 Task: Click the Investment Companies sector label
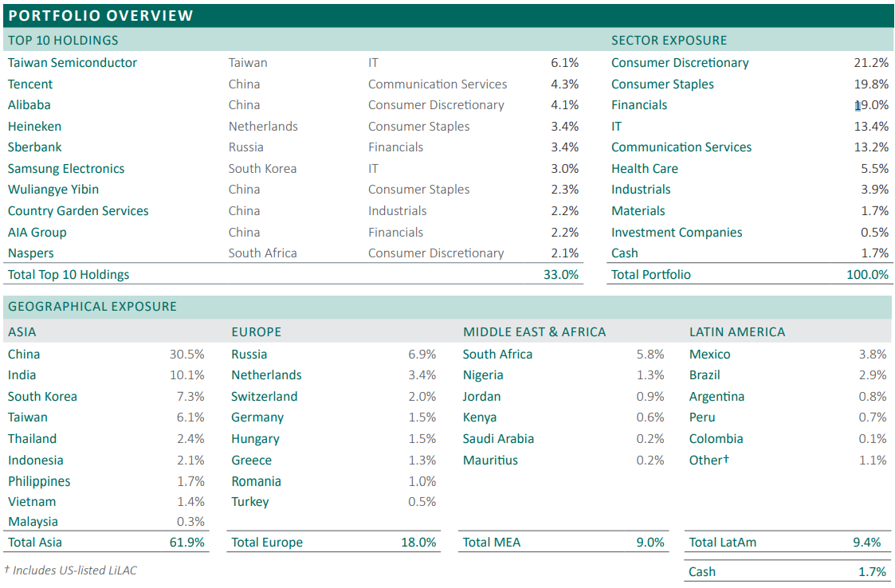677,233
